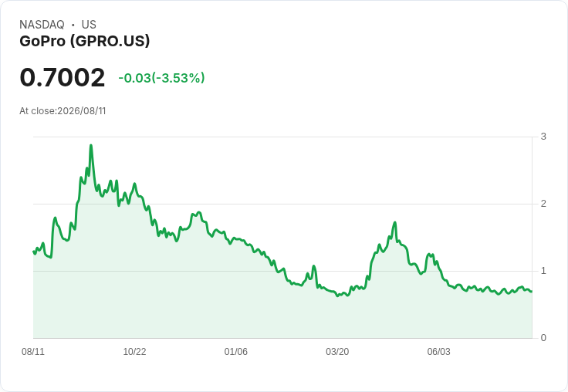Viewport: 568px width, 392px height.
Task: Click the lowest dip just right of 03/20
Action: (x=337, y=296)
